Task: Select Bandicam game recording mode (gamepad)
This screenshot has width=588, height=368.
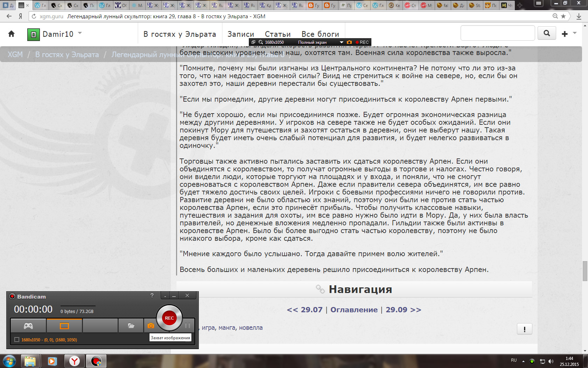Action: pos(28,326)
